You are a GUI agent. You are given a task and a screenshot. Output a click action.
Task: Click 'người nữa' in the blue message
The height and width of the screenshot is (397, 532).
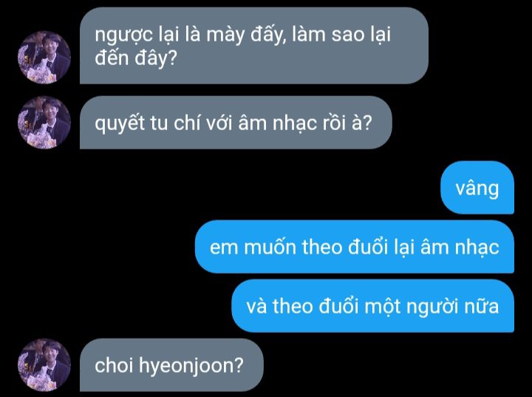point(452,307)
